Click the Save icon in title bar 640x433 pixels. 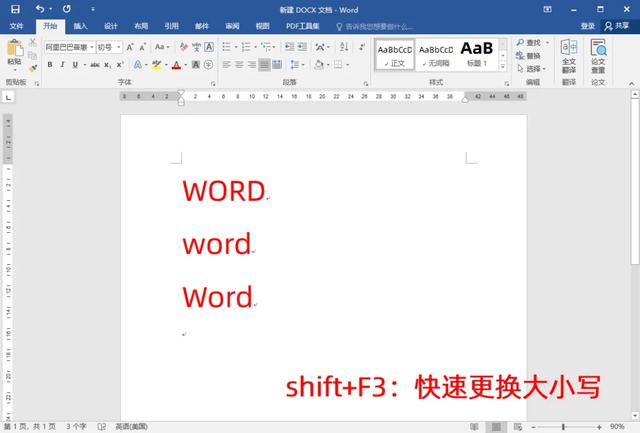15,9
